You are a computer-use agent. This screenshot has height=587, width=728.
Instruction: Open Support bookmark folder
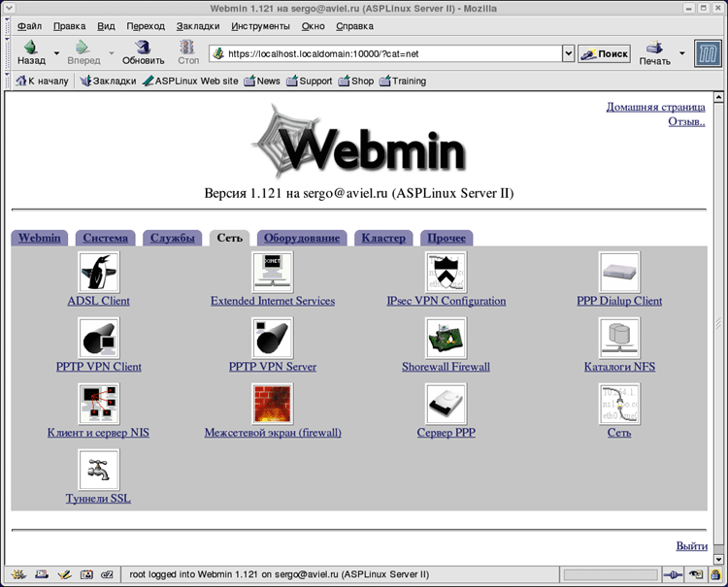310,82
